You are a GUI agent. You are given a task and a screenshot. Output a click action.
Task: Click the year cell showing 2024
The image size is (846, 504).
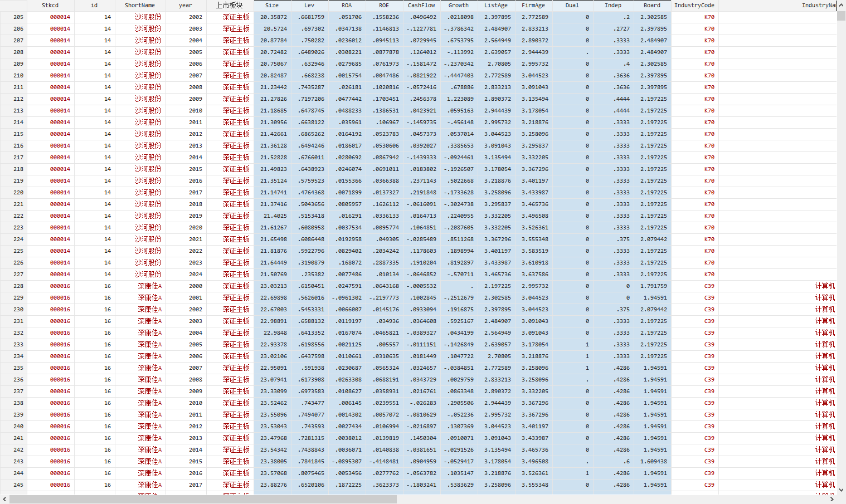186,275
